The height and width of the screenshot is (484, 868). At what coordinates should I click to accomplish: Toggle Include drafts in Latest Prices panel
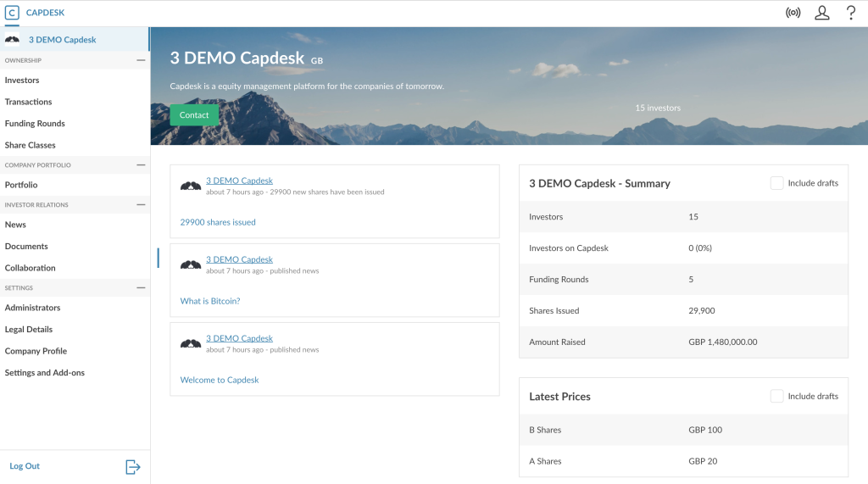[x=776, y=396]
